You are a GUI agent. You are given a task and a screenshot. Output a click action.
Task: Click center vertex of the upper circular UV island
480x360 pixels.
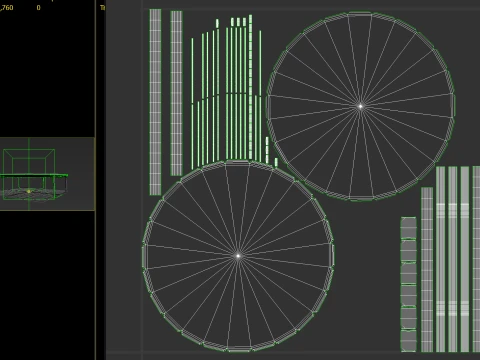pos(360,107)
